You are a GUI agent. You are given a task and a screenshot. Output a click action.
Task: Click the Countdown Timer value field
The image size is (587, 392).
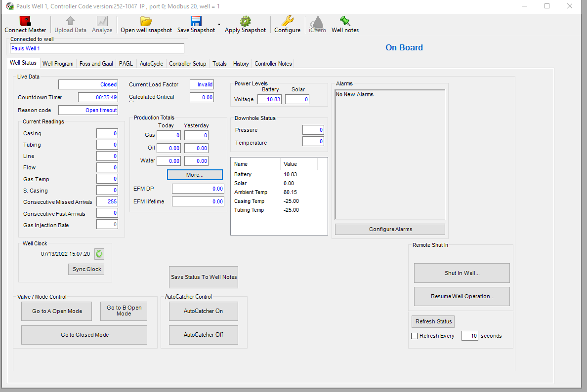[x=98, y=97]
